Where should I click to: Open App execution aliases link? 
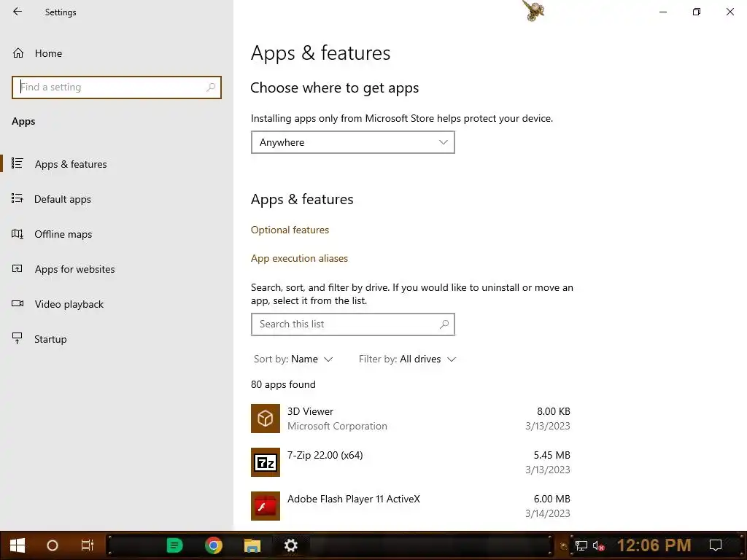point(299,258)
